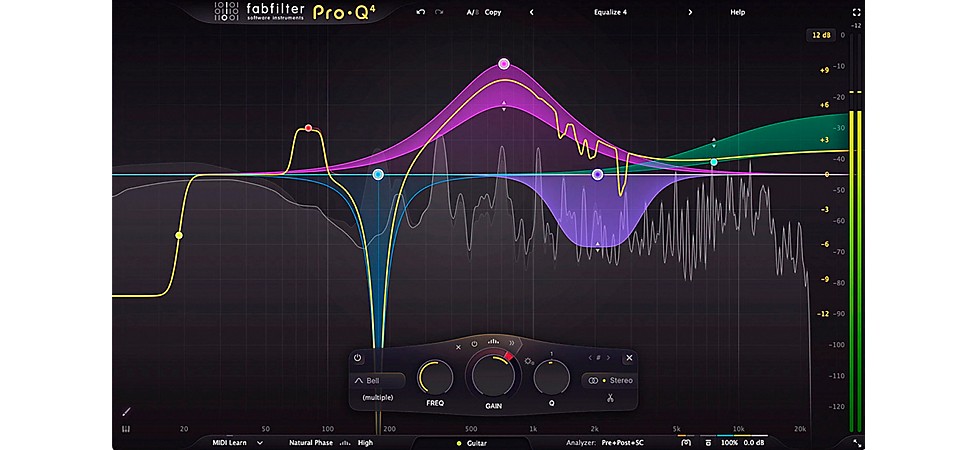Image resolution: width=976 pixels, height=450 pixels.
Task: Split the band with scissors icon
Action: pos(609,398)
